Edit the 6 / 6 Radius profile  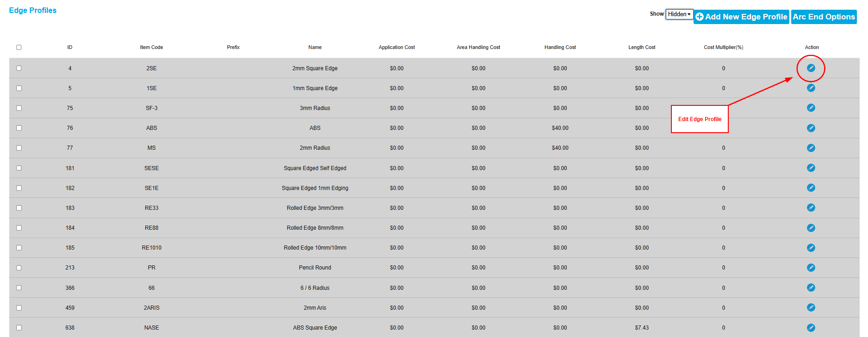[811, 288]
